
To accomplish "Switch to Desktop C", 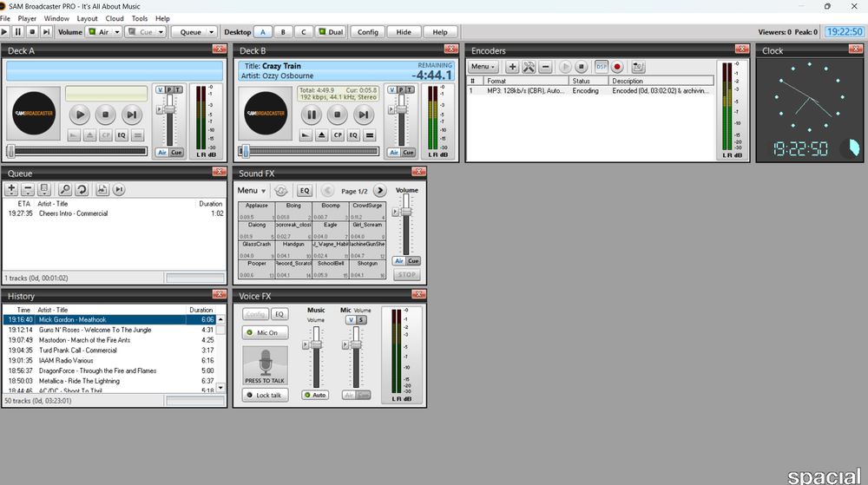I will coord(303,32).
